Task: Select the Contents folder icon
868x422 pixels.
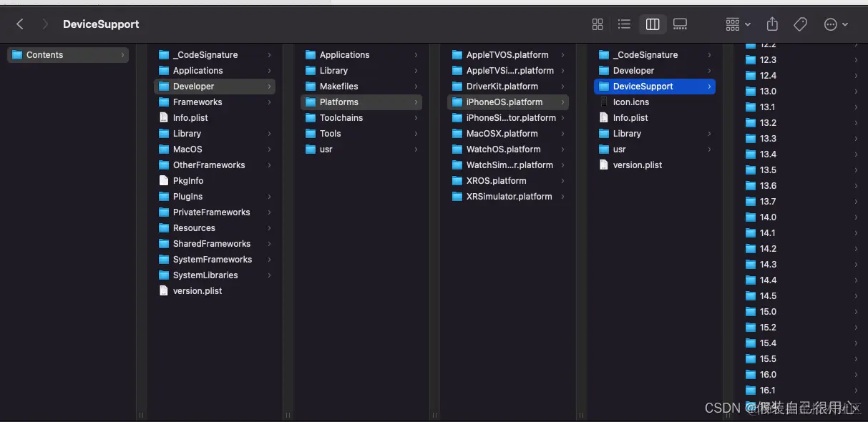Action: tap(17, 55)
